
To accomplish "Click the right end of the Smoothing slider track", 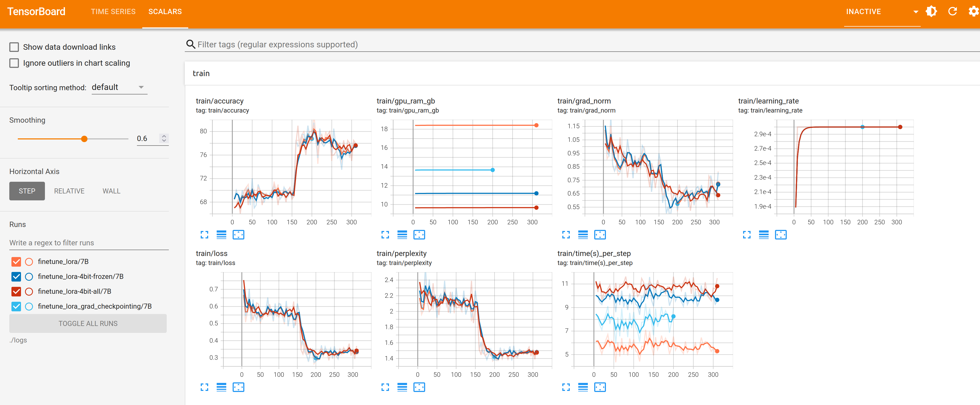I will pos(128,139).
